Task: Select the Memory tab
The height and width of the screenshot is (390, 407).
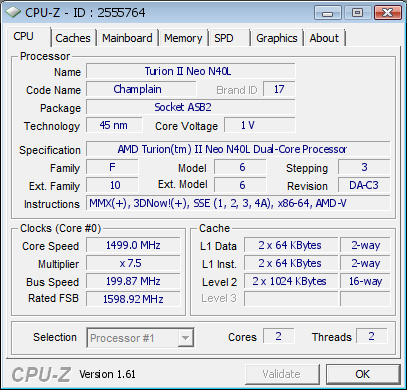Action: coord(183,38)
